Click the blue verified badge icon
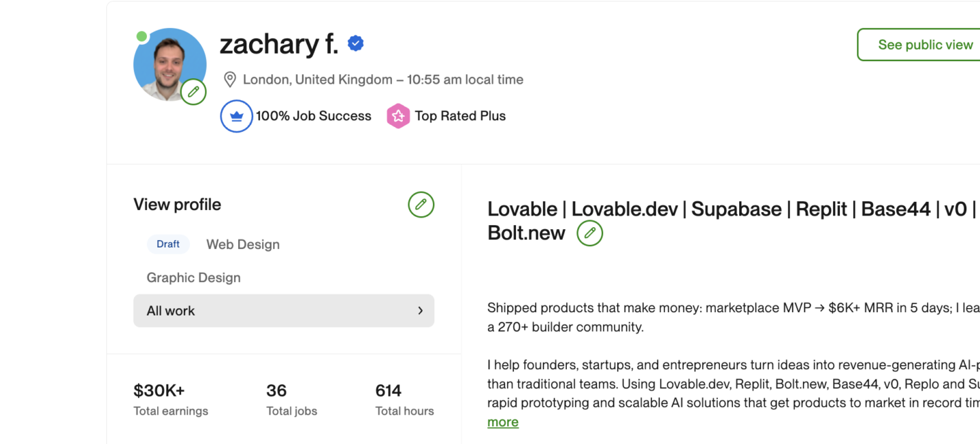 [x=355, y=44]
